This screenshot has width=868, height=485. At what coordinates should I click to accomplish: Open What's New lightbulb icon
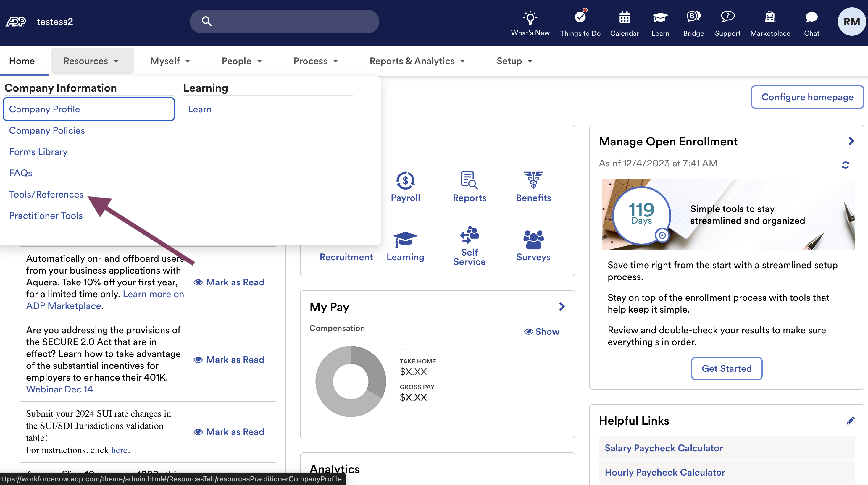[530, 17]
